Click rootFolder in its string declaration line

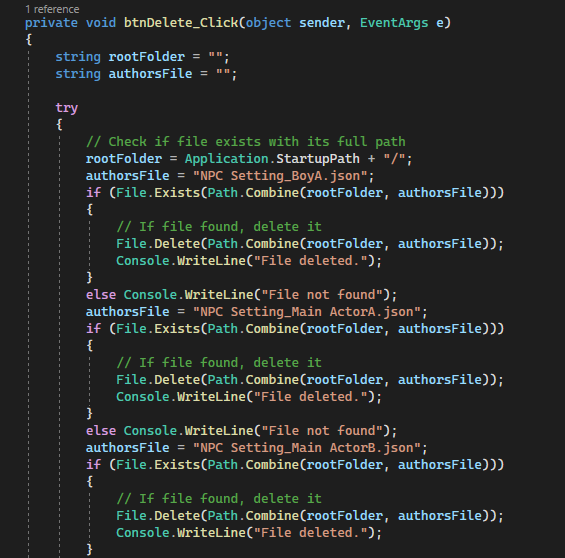(147, 57)
